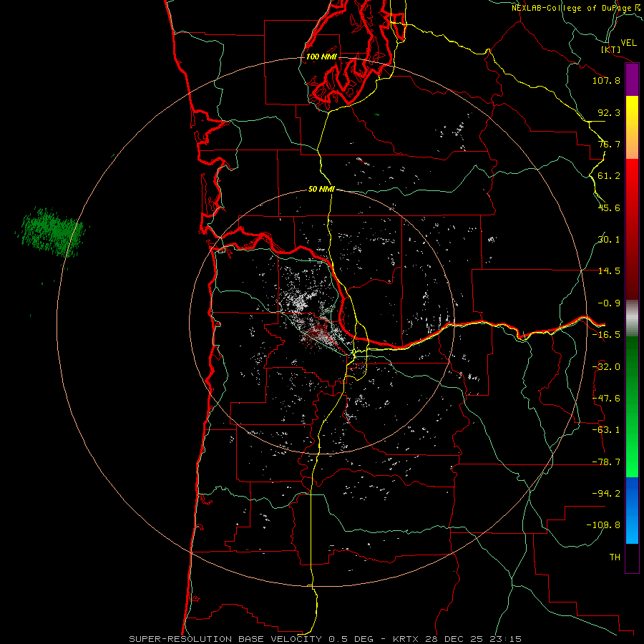644x644 pixels.
Task: Click the -0.9 legend value
Action: tap(609, 303)
